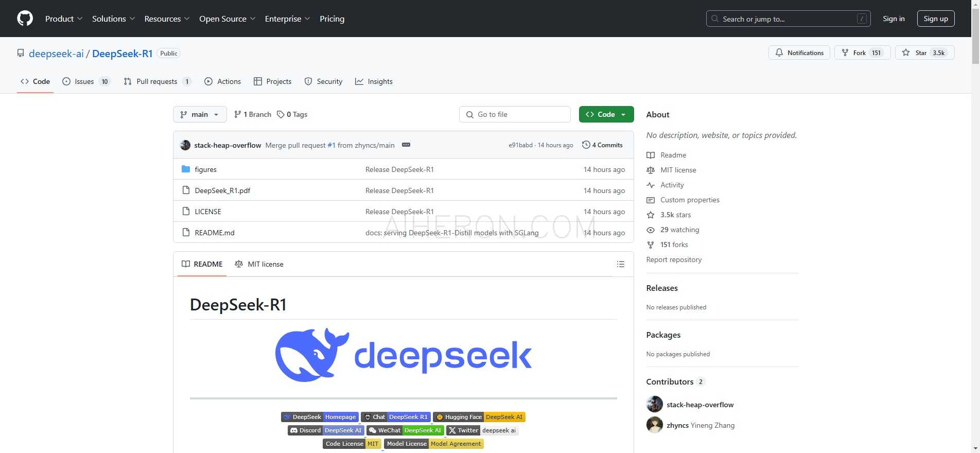Fork the repository
This screenshot has width=980, height=453.
tap(862, 53)
